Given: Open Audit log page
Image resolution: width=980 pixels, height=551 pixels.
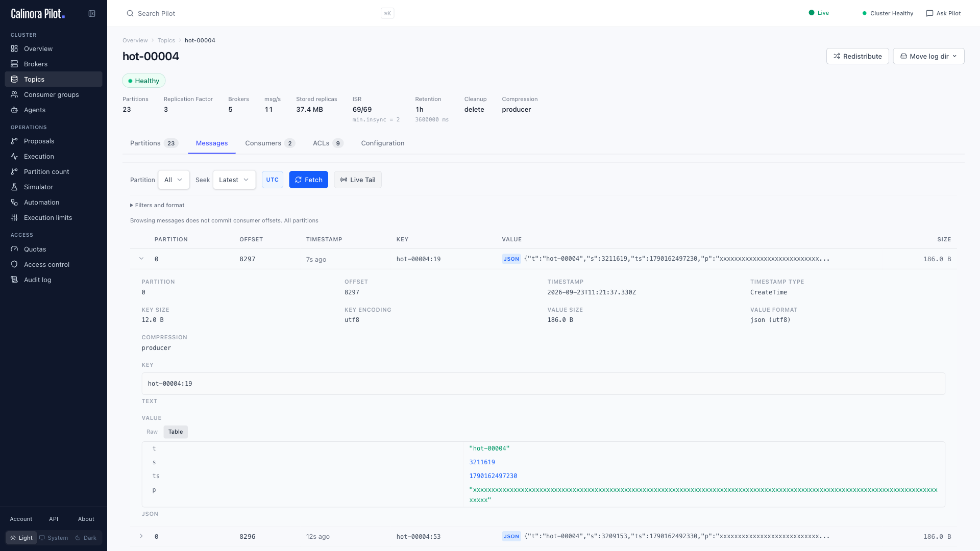Looking at the screenshot, I should (x=54, y=280).
